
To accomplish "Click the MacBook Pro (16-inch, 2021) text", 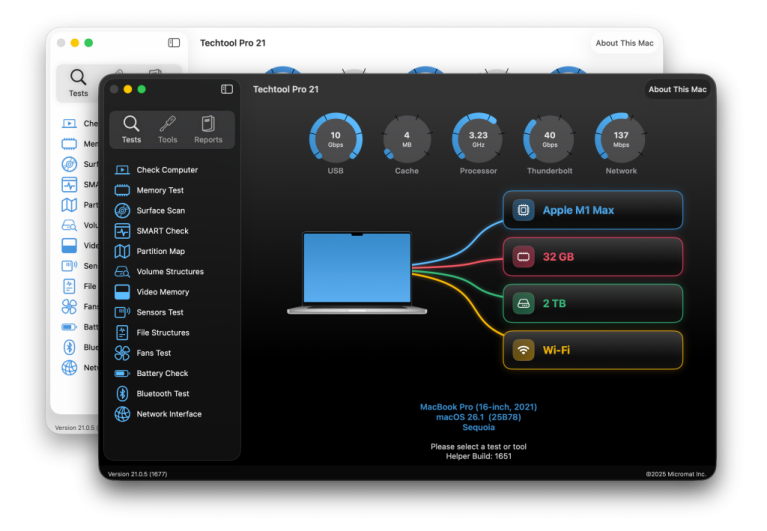I will (x=478, y=407).
